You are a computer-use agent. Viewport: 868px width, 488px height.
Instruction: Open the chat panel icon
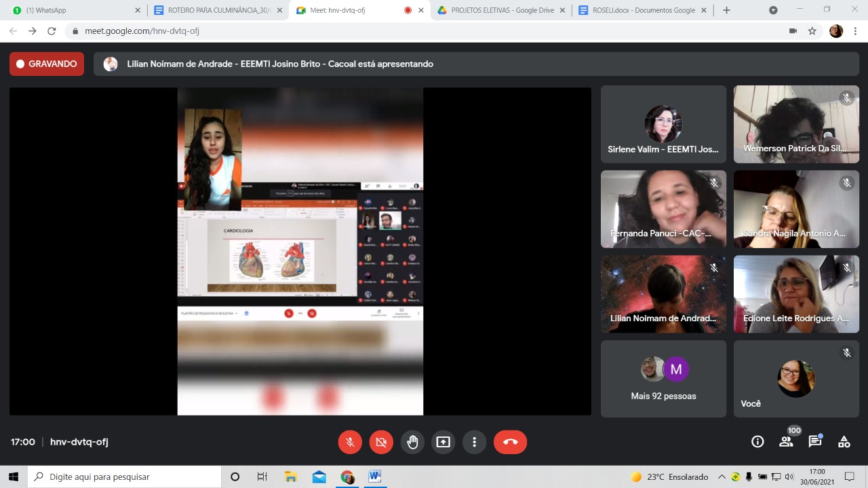coord(815,442)
